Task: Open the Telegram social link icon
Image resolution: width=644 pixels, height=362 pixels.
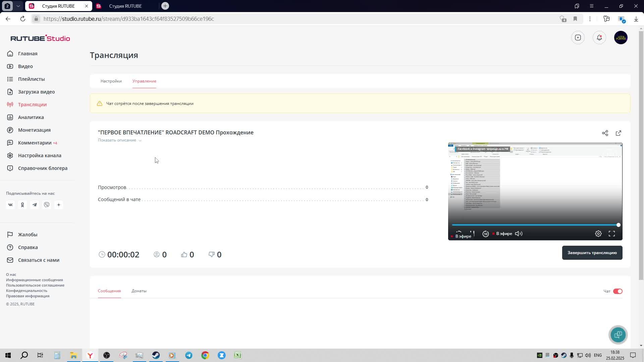Action: (35, 205)
